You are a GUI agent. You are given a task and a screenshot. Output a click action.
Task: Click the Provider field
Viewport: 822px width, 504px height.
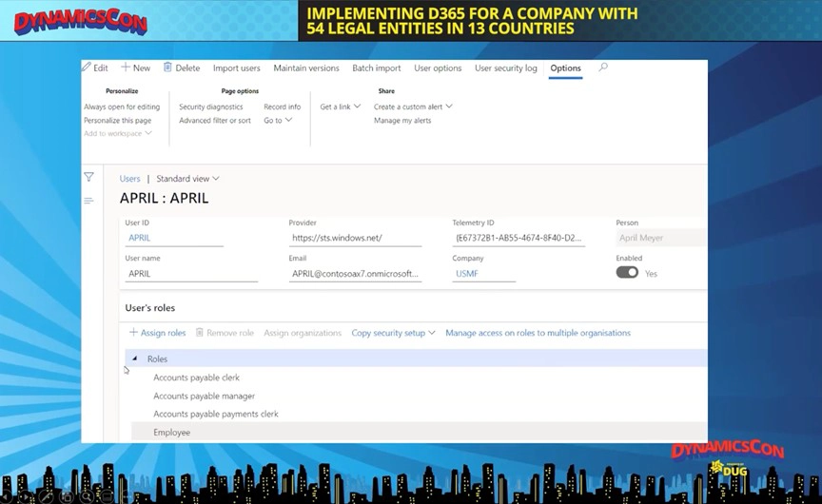tap(355, 238)
